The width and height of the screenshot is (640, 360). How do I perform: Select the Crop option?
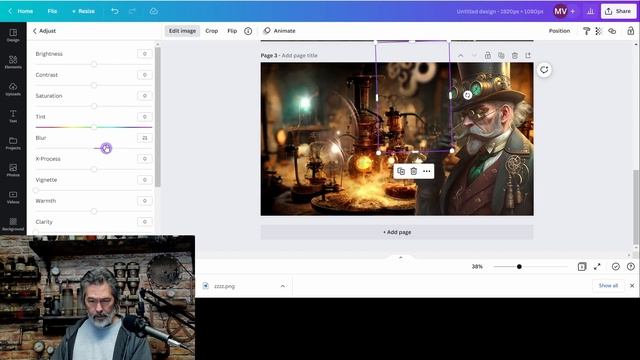pyautogui.click(x=211, y=31)
